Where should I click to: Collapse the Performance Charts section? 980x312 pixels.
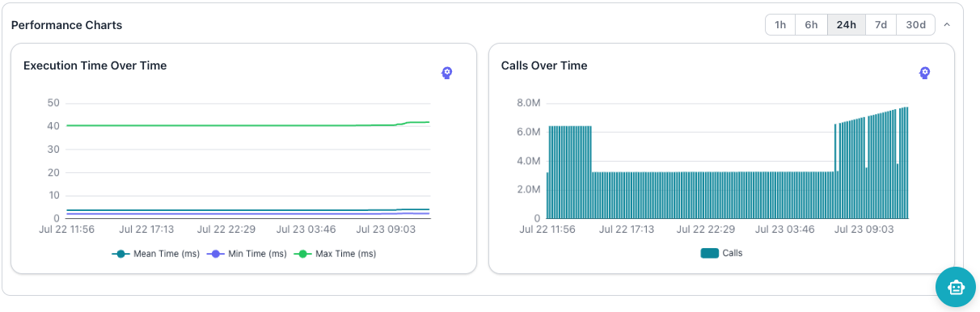pyautogui.click(x=947, y=25)
